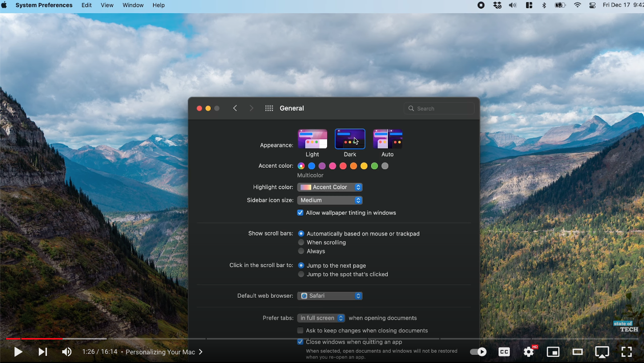Click the Search field in preferences

(439, 108)
